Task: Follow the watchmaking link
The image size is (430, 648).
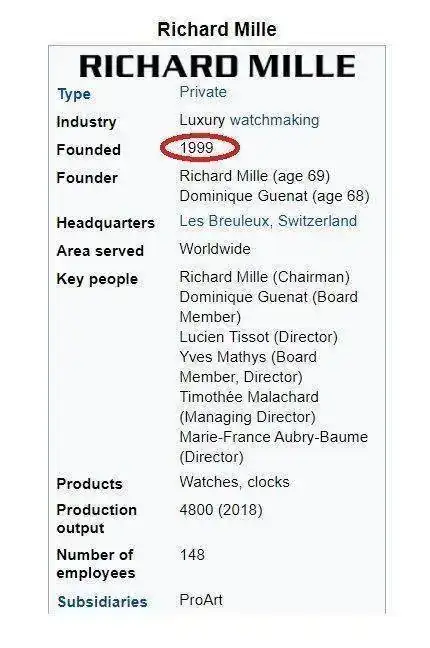Action: coord(275,120)
